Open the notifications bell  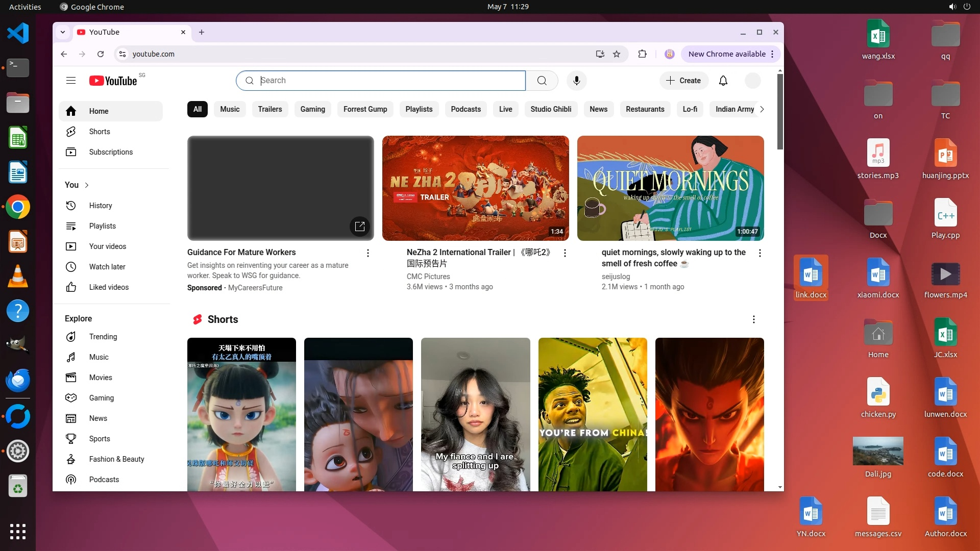tap(723, 81)
